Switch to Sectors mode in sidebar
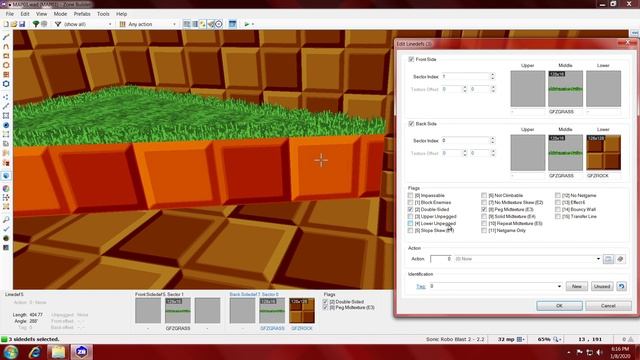 pyautogui.click(x=6, y=116)
